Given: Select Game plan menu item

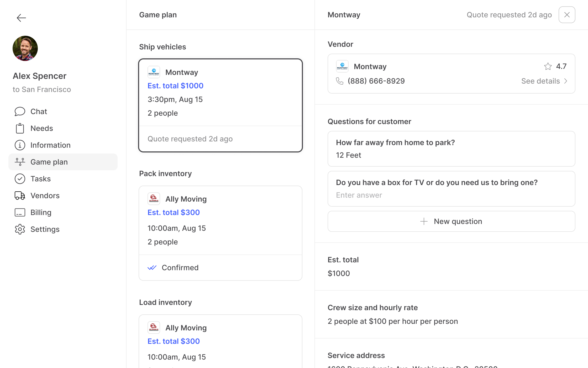Looking at the screenshot, I should (x=49, y=162).
